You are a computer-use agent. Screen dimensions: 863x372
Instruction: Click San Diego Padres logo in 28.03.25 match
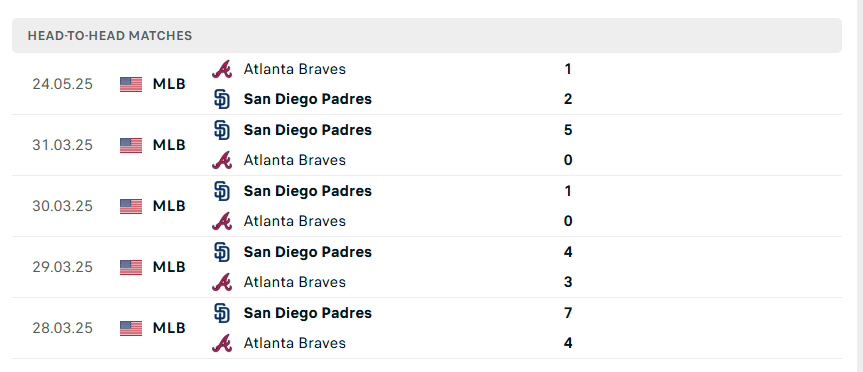(x=222, y=313)
